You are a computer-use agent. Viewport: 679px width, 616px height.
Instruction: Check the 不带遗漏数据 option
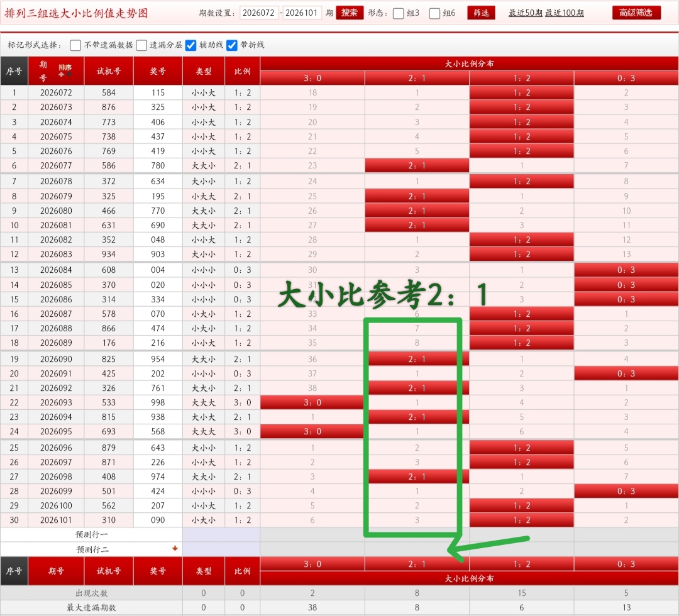[x=75, y=45]
